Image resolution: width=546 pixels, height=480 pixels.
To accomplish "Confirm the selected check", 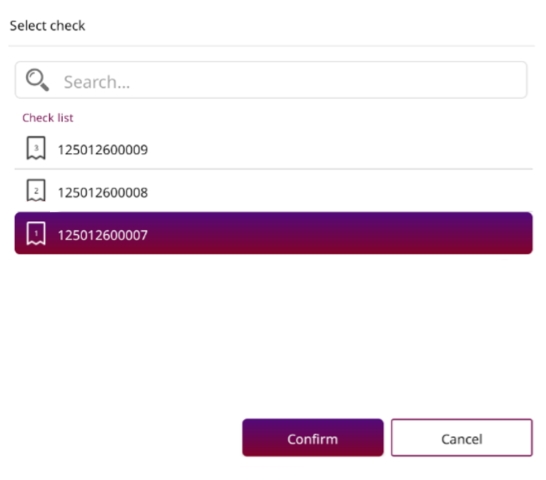I will 313,438.
